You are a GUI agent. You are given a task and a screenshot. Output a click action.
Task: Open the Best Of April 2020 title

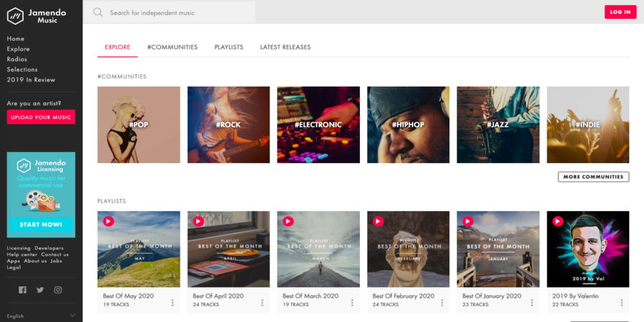click(218, 296)
